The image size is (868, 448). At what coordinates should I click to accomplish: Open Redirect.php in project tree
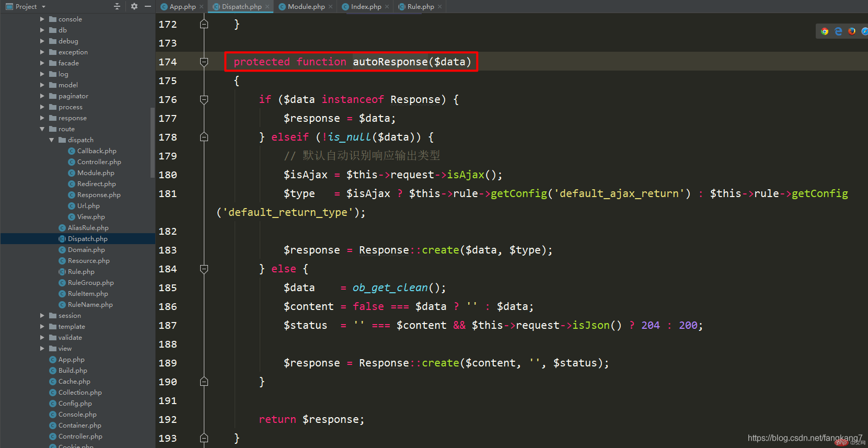tap(96, 183)
